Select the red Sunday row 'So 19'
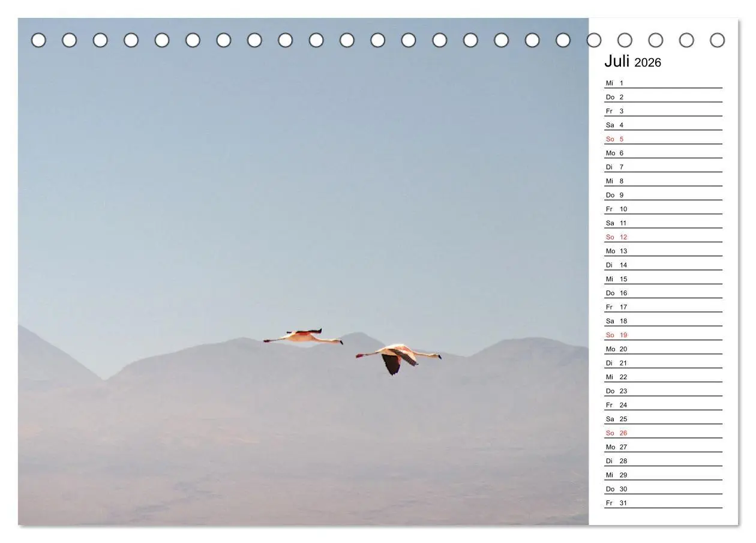756x543 pixels. (x=663, y=335)
